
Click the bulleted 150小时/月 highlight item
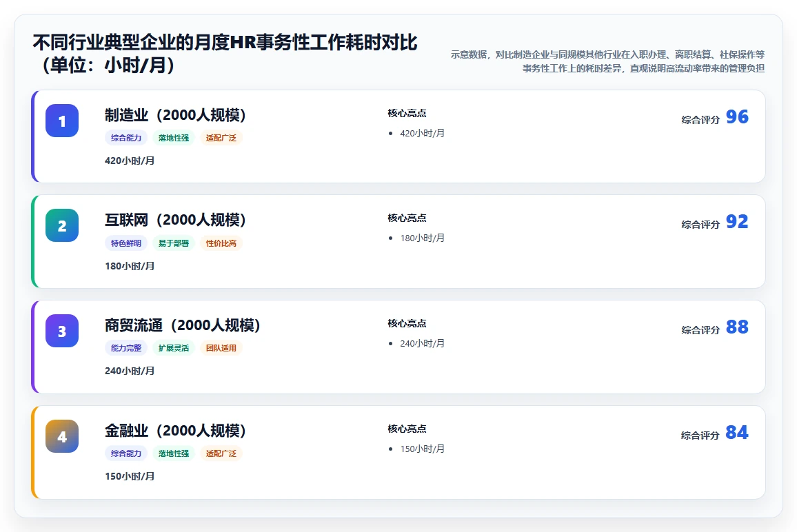click(422, 449)
